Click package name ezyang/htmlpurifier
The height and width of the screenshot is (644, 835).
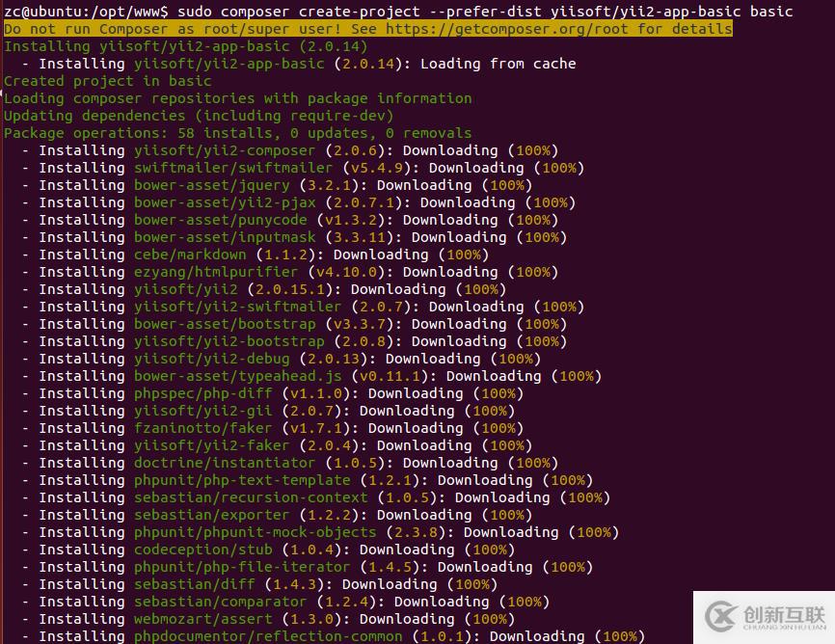[x=216, y=272]
